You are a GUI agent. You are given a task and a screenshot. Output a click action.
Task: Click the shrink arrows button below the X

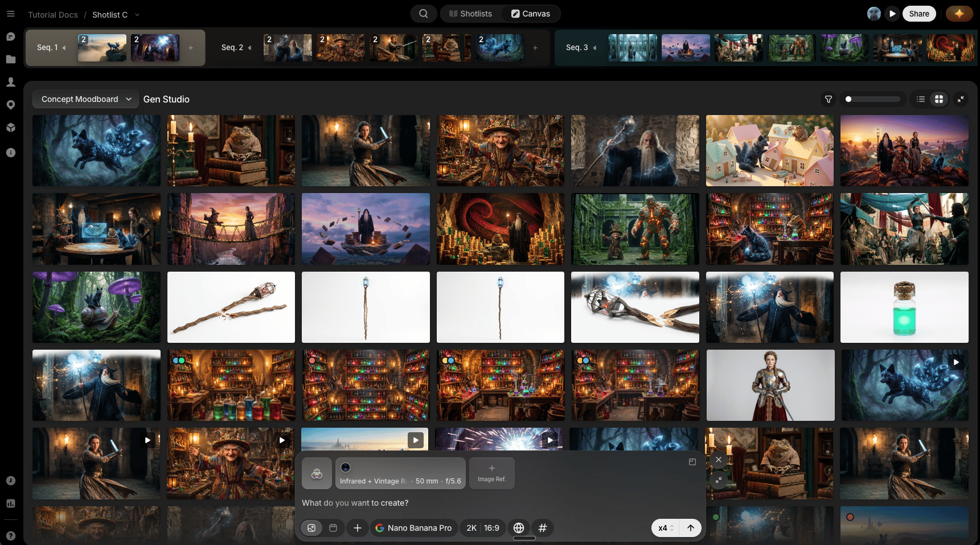coord(719,480)
